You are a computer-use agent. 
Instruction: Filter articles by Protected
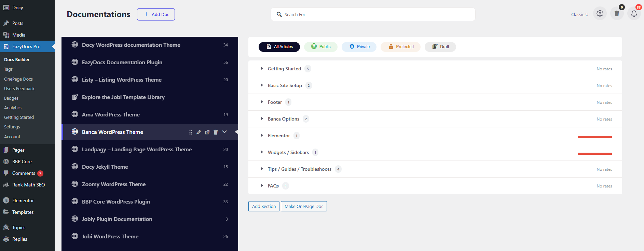coord(400,47)
